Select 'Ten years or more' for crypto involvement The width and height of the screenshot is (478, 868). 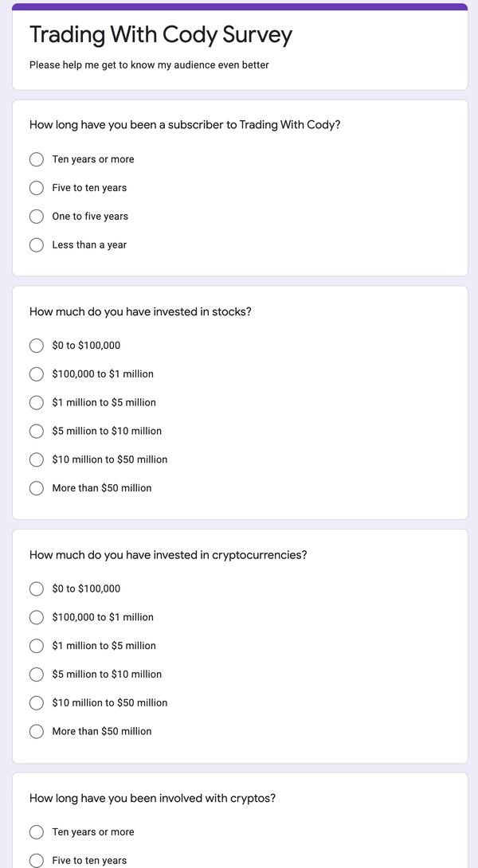click(36, 831)
